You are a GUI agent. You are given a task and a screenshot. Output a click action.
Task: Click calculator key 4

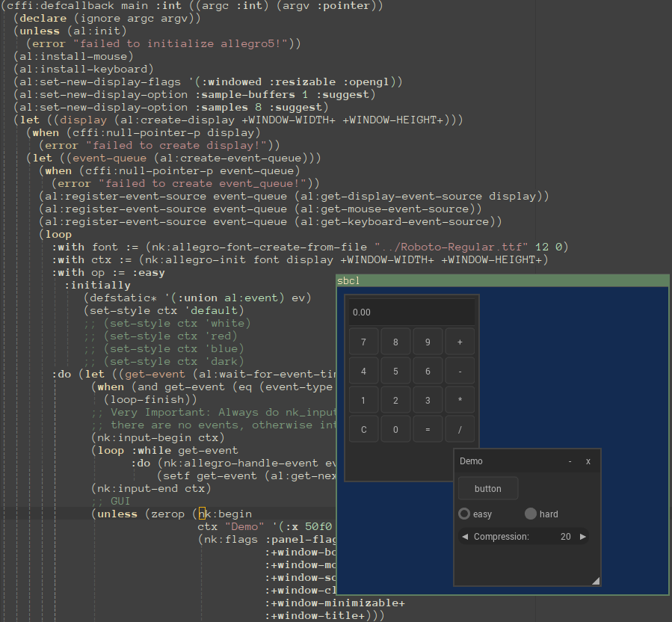pos(363,372)
